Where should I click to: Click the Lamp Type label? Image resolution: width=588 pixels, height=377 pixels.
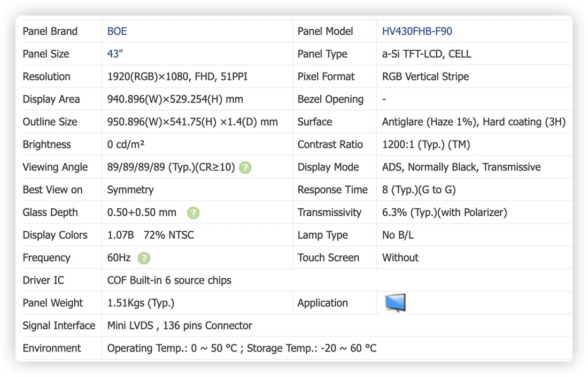[322, 235]
